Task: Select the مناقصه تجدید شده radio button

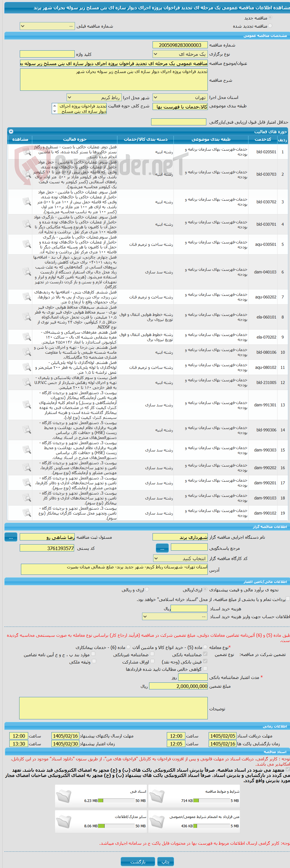Action: (x=270, y=26)
